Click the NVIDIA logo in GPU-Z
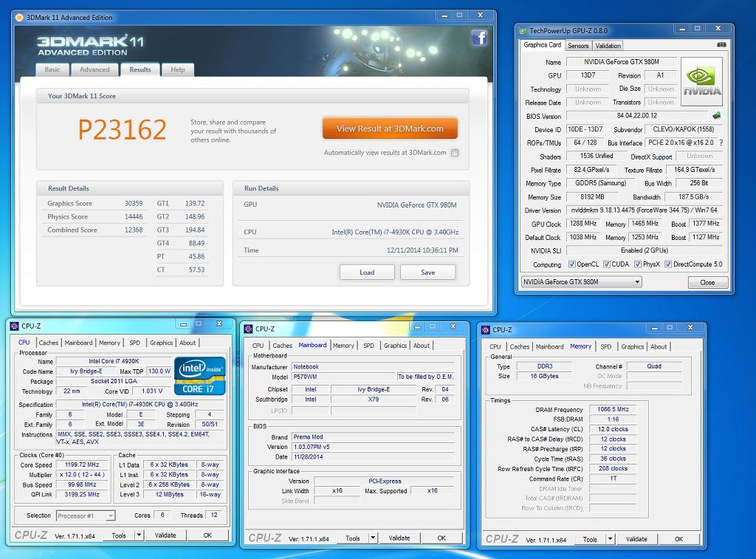Viewport: 756px width, 559px height. tap(701, 81)
